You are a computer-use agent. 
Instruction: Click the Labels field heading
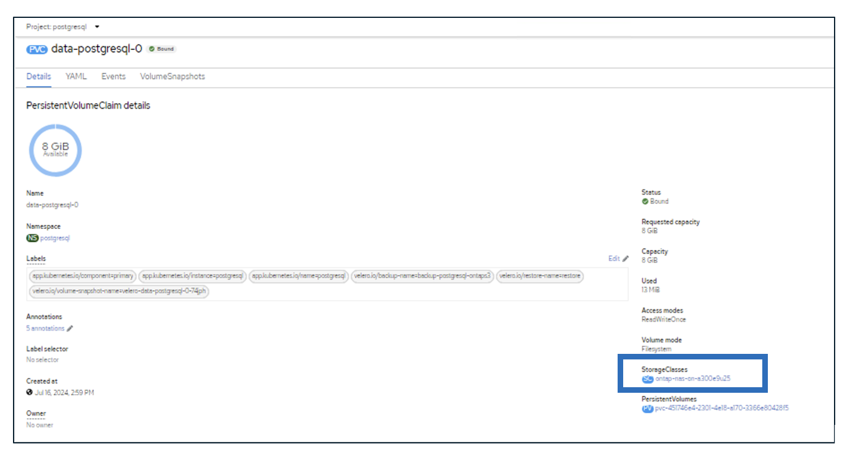[36, 258]
